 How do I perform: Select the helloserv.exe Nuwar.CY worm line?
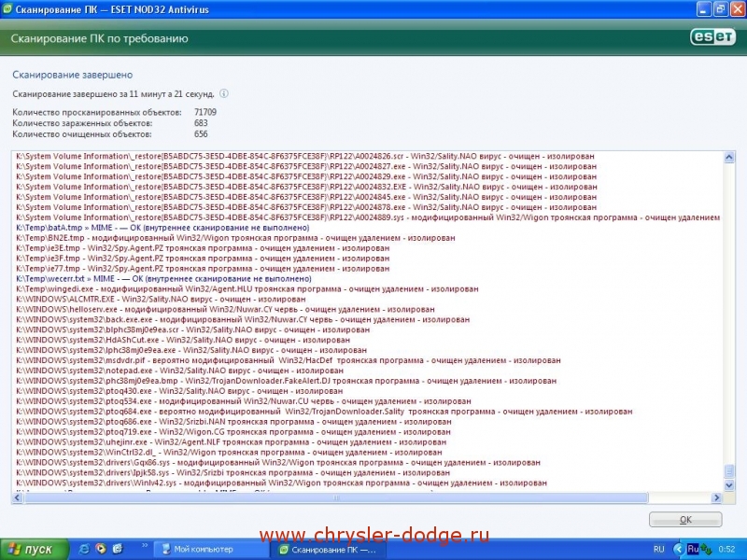click(225, 310)
